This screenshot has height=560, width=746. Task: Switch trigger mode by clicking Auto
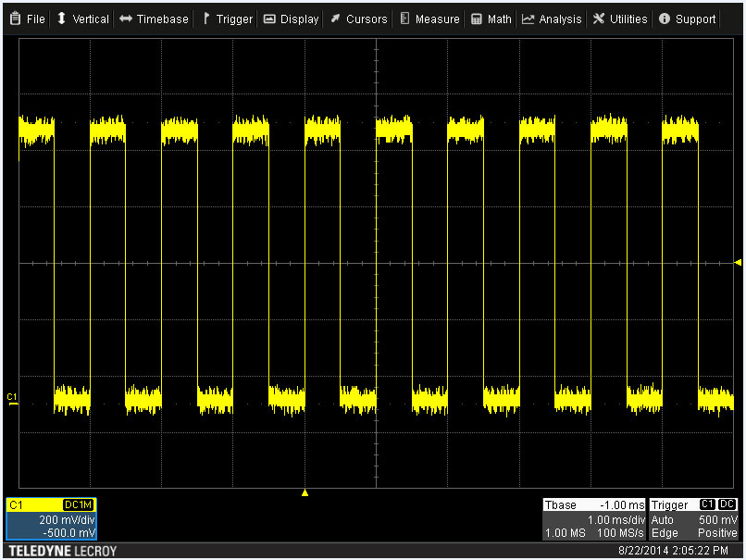click(x=661, y=520)
